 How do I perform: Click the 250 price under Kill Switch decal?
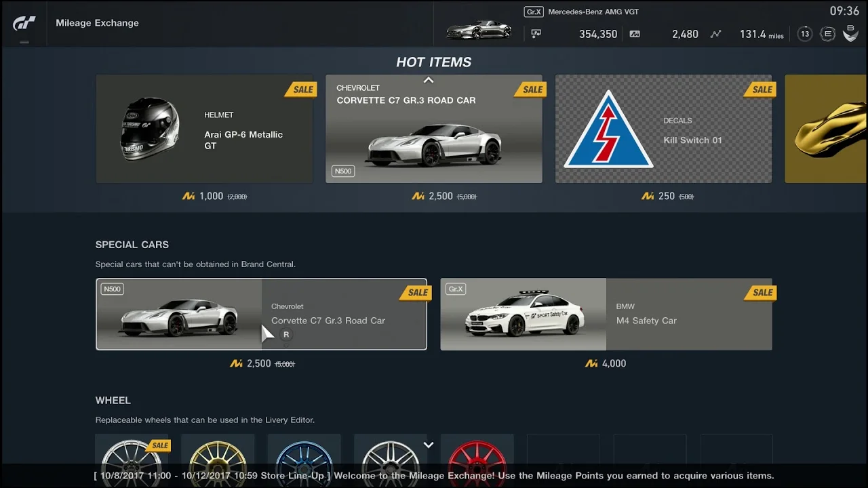tap(667, 196)
